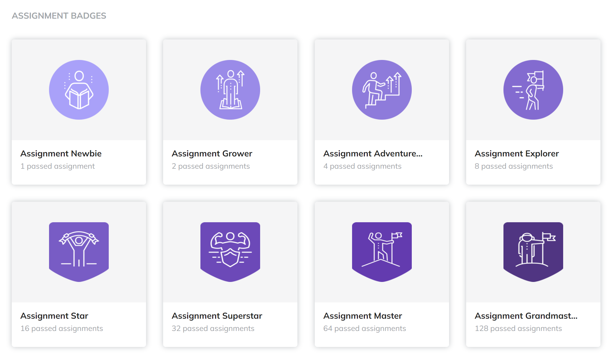The image size is (613, 364).
Task: Click the Assignment Master summit badge icon
Action: 382,252
